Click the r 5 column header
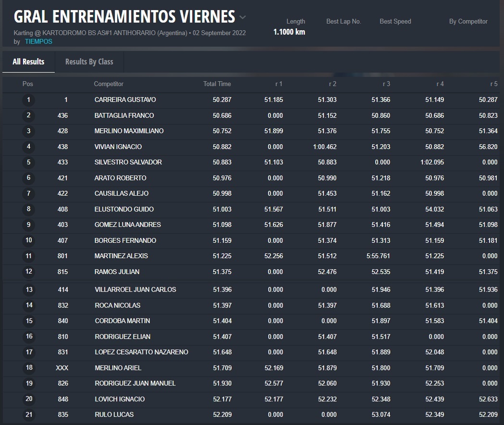Image resolution: width=504 pixels, height=425 pixels. point(493,84)
